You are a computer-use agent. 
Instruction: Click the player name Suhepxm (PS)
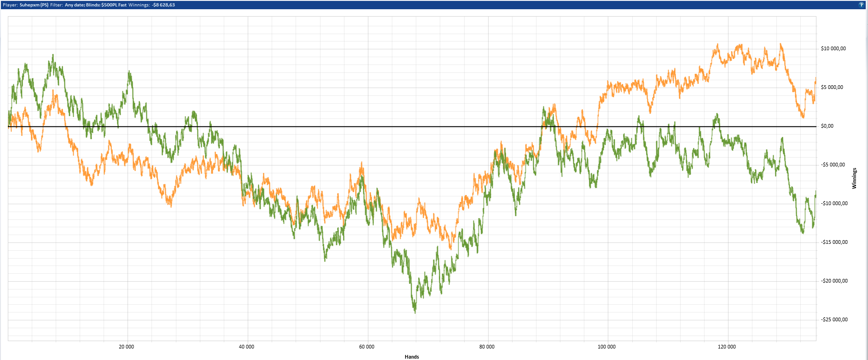pos(34,5)
